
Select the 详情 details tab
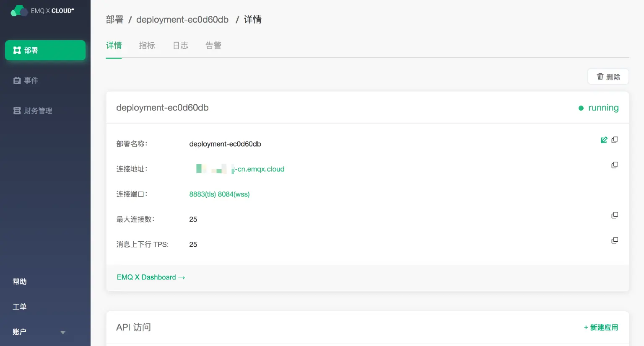114,46
